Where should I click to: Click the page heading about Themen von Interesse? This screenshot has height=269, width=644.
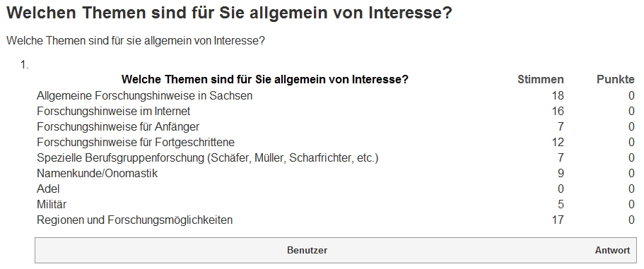[229, 13]
